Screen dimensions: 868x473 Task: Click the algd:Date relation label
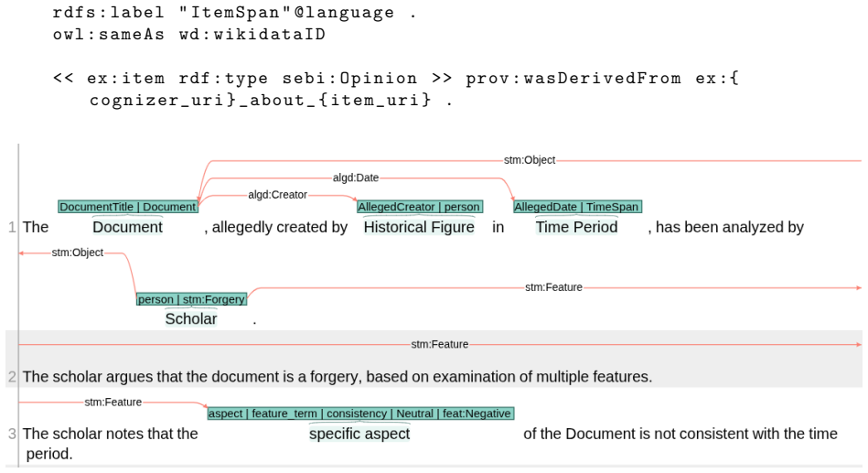(x=356, y=177)
